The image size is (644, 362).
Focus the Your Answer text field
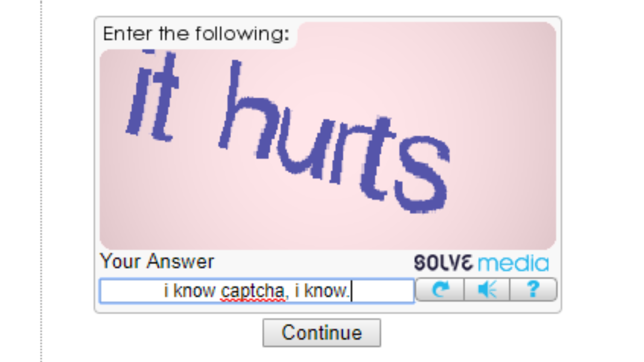(257, 291)
